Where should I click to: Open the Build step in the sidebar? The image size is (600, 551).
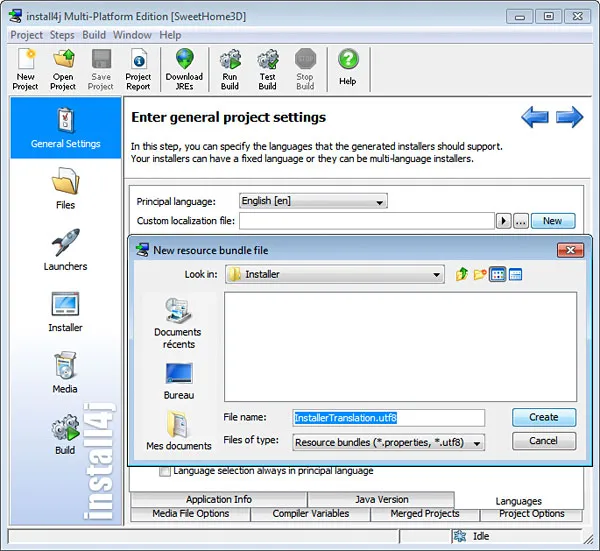pyautogui.click(x=65, y=434)
